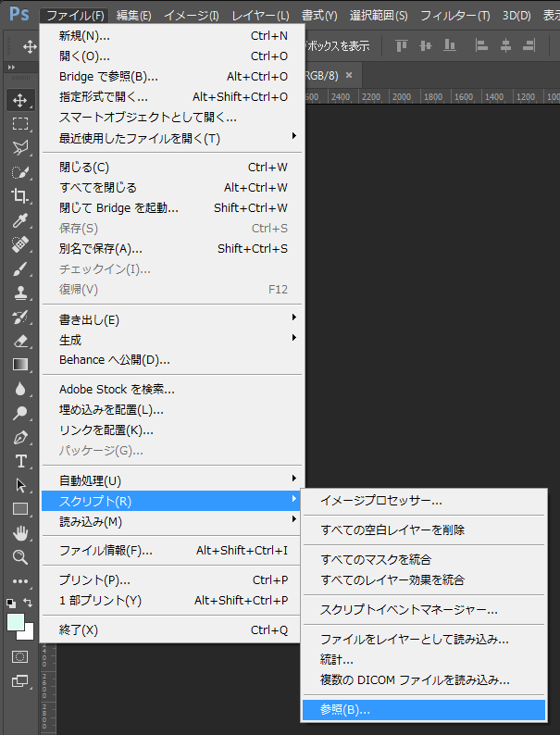The image size is (560, 735).
Task: Open the background color swatch
Action: pyautogui.click(x=28, y=634)
